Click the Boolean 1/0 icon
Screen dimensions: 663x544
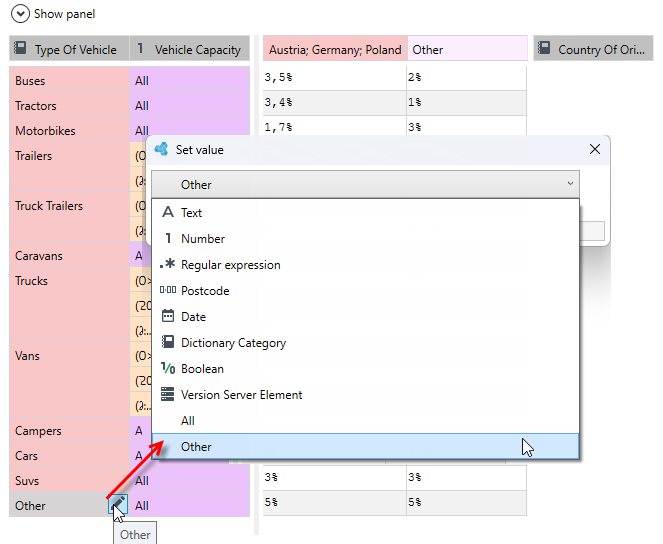tap(168, 368)
